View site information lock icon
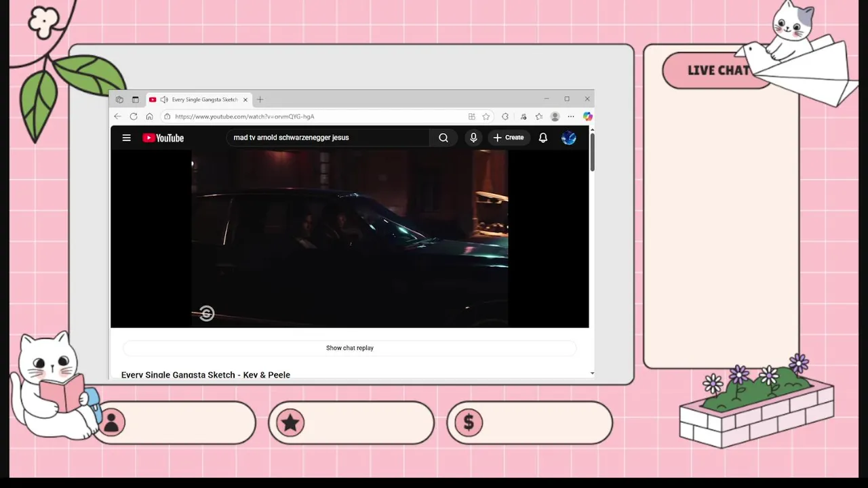The image size is (868, 488). point(167,117)
